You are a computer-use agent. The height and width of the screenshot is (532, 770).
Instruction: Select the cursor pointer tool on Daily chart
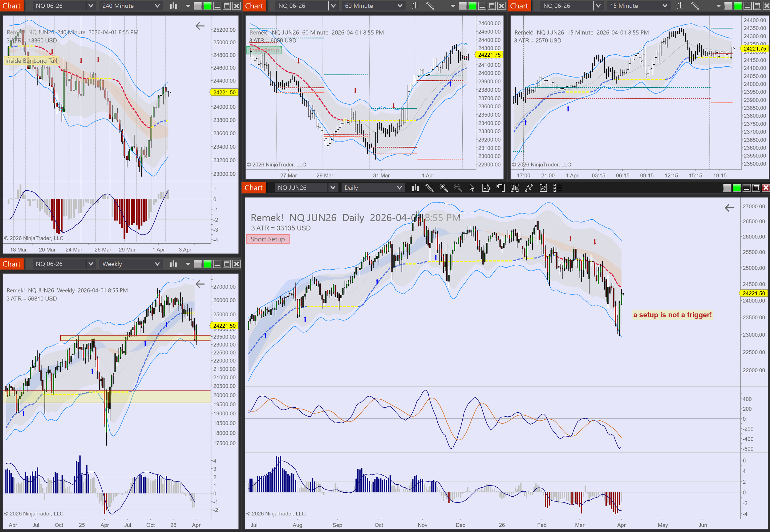[472, 188]
